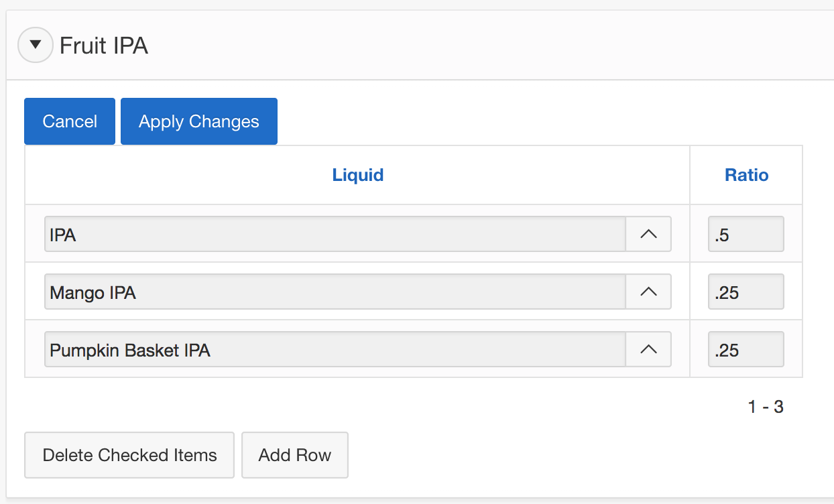This screenshot has height=504, width=834.
Task: Click the IPA liquid text field
Action: coord(335,234)
